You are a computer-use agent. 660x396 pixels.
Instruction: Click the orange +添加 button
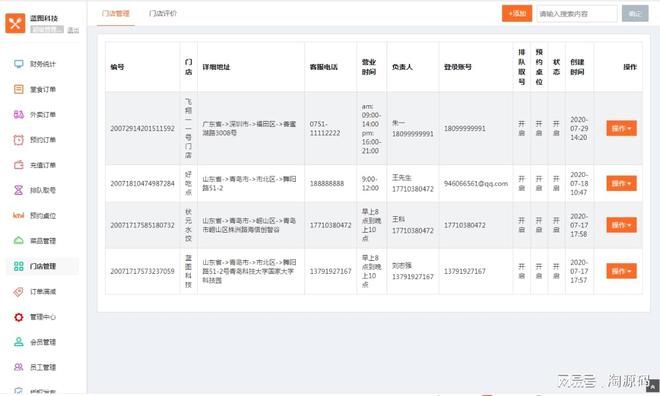click(x=517, y=13)
